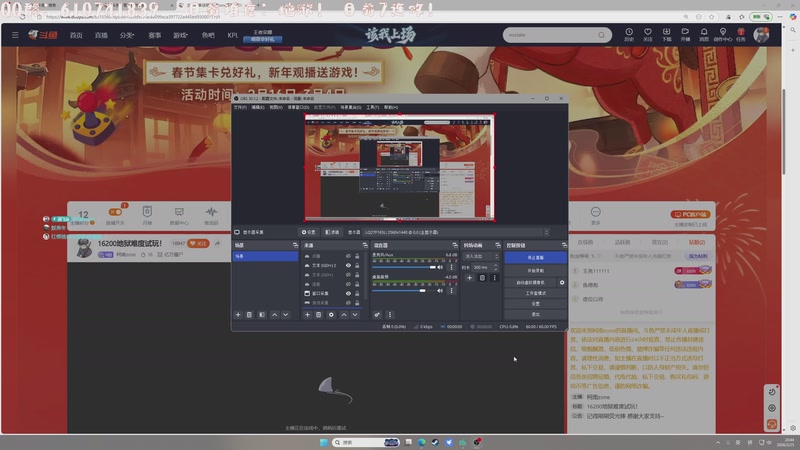800x450 pixels.
Task: Open OBS 文件(F) menu
Action: (240, 107)
